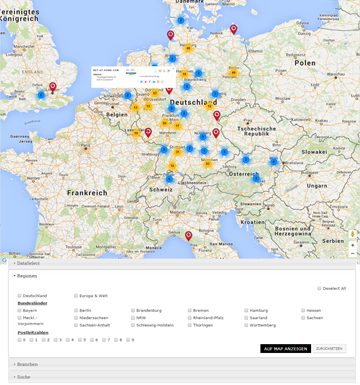360x385 pixels.
Task: Click the Zurücksetzen button
Action: (329, 349)
